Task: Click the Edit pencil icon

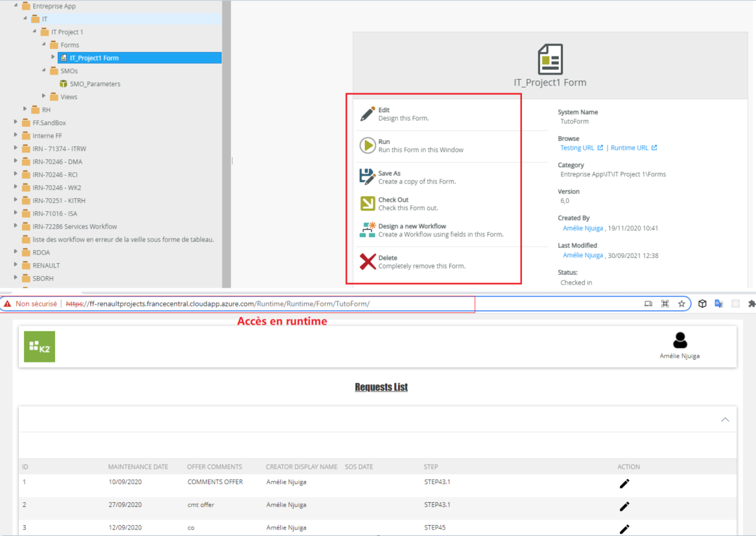Action: (368, 114)
